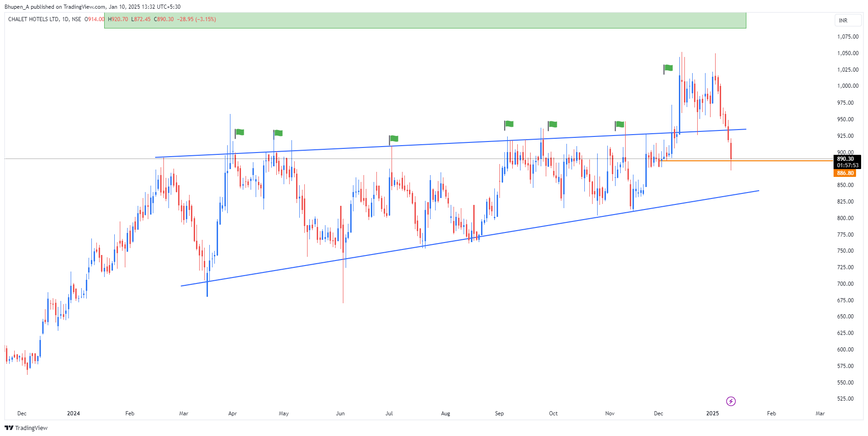This screenshot has height=436, width=868.
Task: Select the orange horizontal line near 887
Action: 746,161
